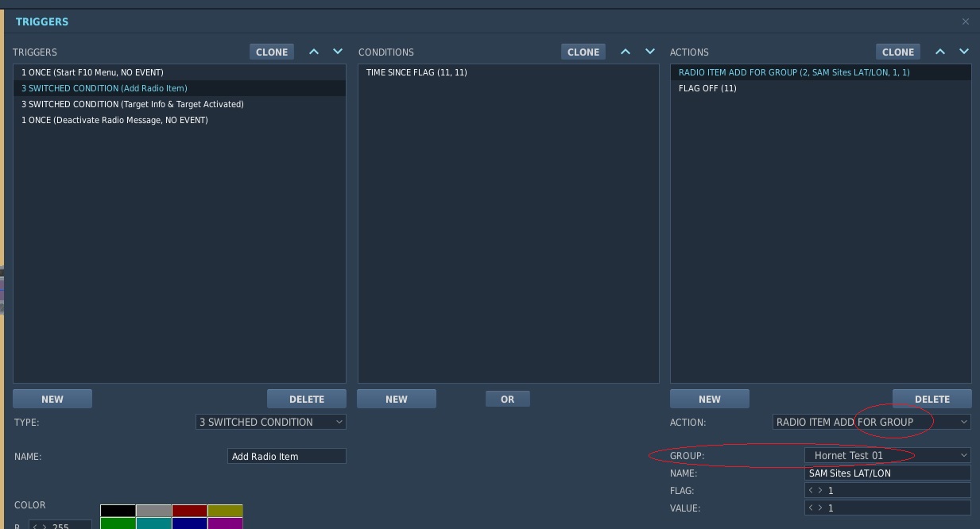Image resolution: width=980 pixels, height=529 pixels.
Task: Create a new action
Action: click(x=710, y=399)
